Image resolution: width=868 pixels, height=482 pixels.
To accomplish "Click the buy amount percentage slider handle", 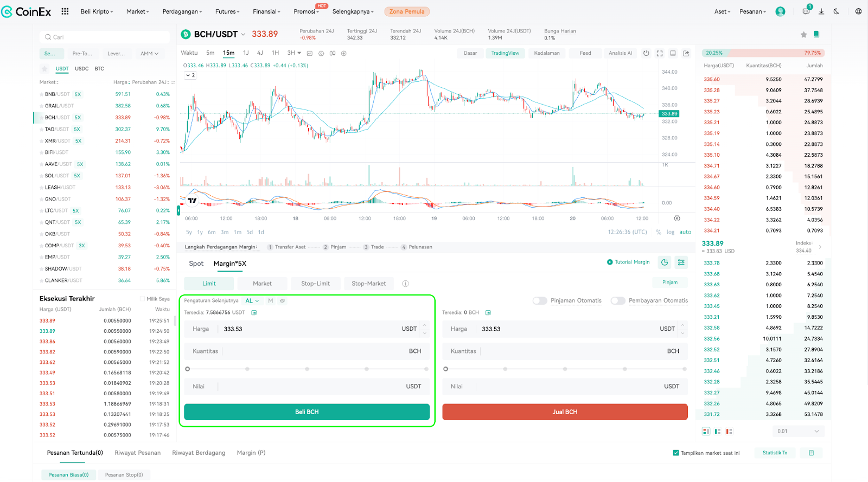I will pyautogui.click(x=188, y=369).
